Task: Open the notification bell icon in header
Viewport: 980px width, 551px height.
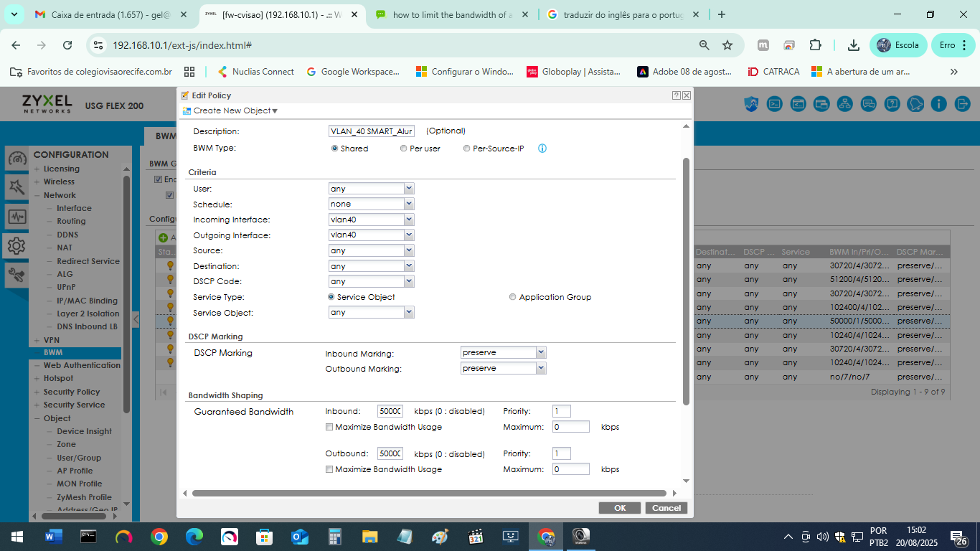Action: (915, 104)
